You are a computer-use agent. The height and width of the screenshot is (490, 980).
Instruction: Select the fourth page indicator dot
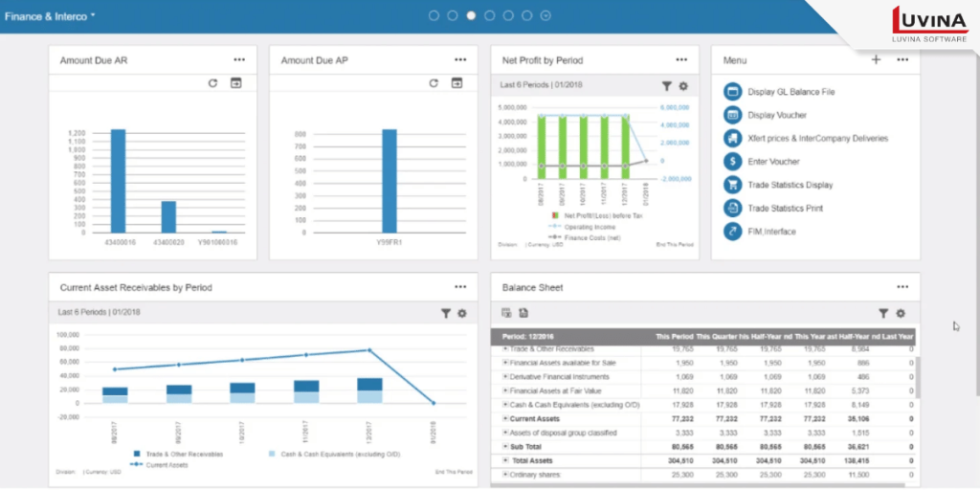[x=489, y=15]
